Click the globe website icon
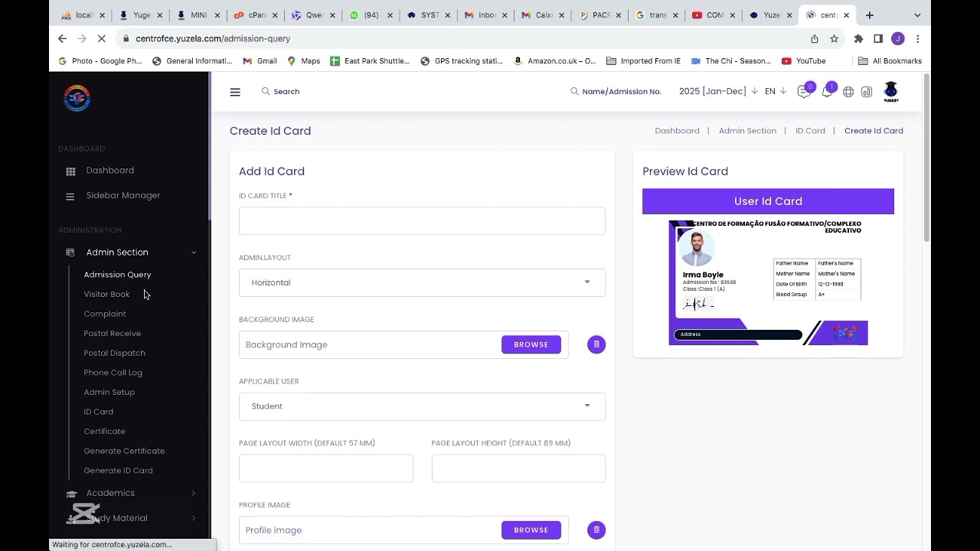Image resolution: width=980 pixels, height=551 pixels. click(848, 92)
